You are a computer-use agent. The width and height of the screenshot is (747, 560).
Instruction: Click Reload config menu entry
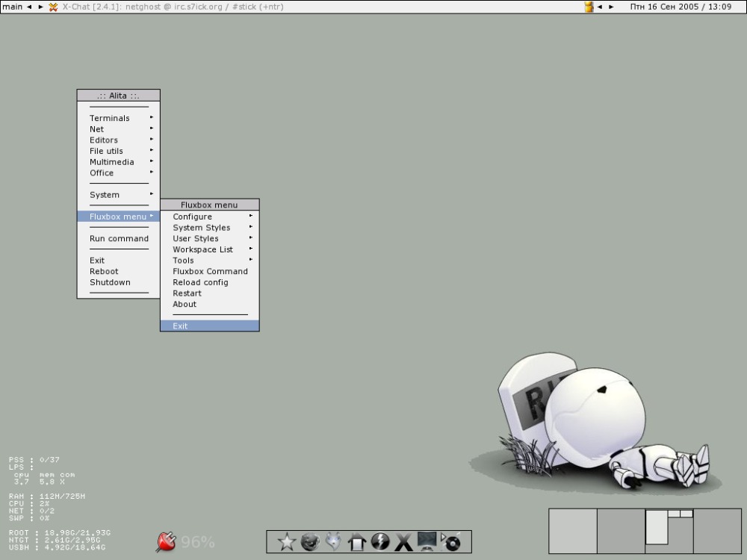point(210,282)
